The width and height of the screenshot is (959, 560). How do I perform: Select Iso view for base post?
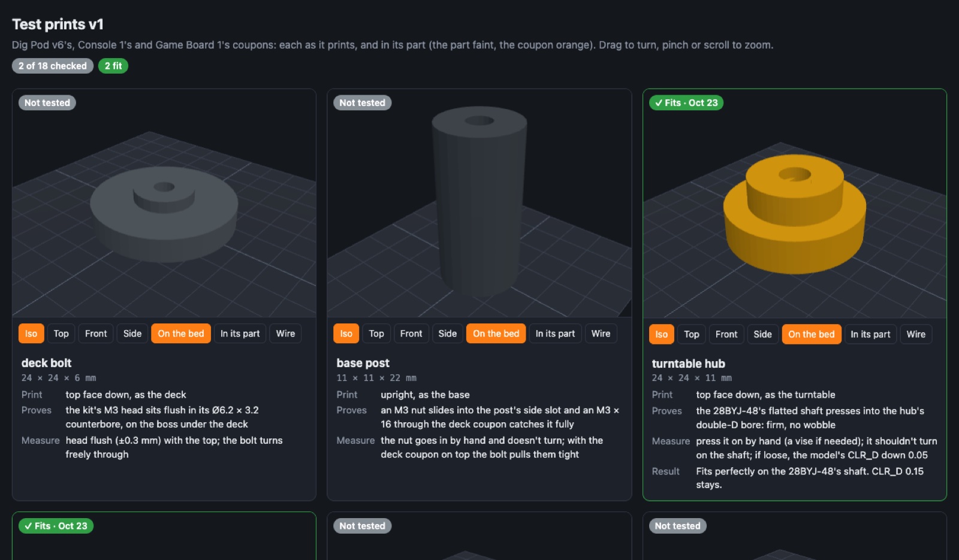(x=346, y=334)
